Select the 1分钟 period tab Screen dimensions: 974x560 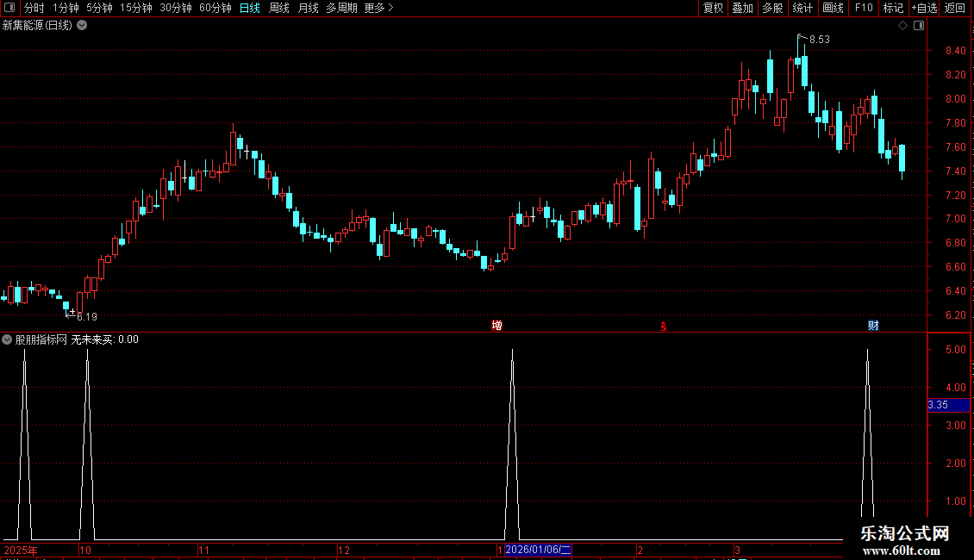click(66, 8)
